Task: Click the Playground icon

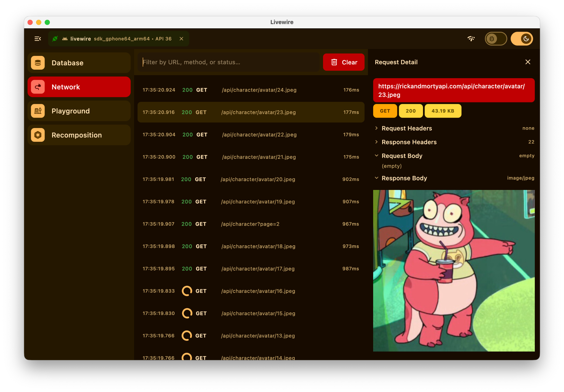Action: click(x=38, y=111)
